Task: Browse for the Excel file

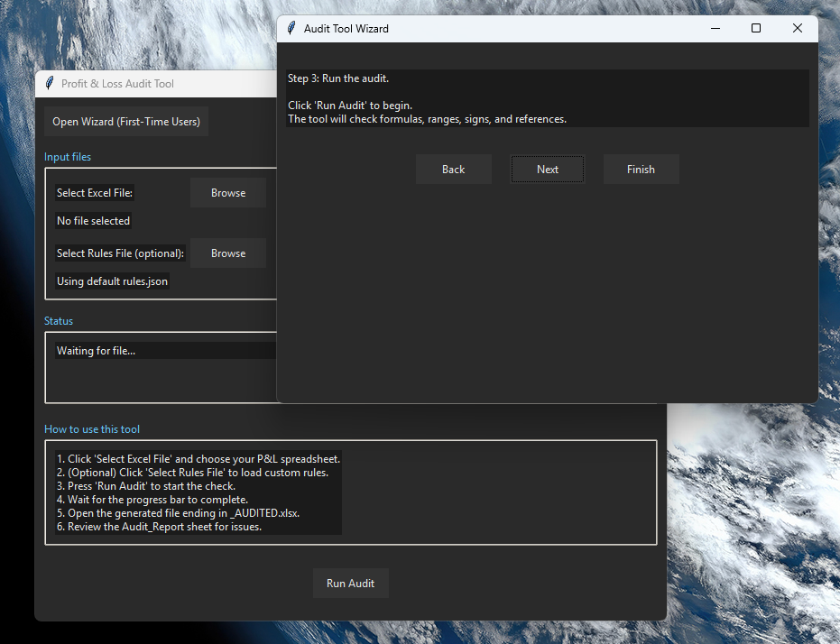Action: click(x=228, y=193)
